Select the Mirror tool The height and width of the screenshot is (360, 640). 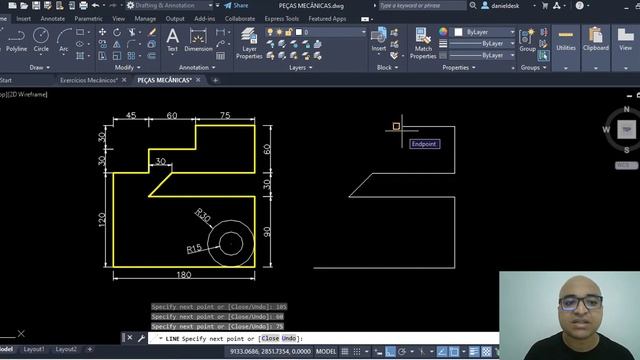tap(117, 44)
